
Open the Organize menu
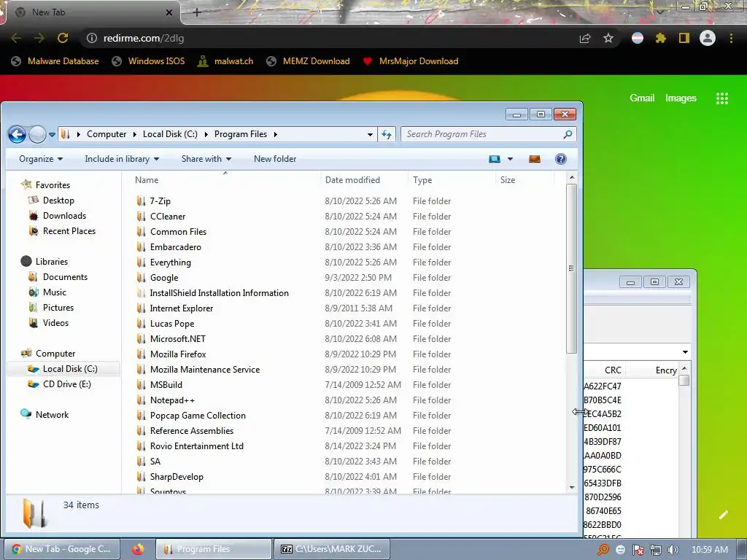point(41,159)
